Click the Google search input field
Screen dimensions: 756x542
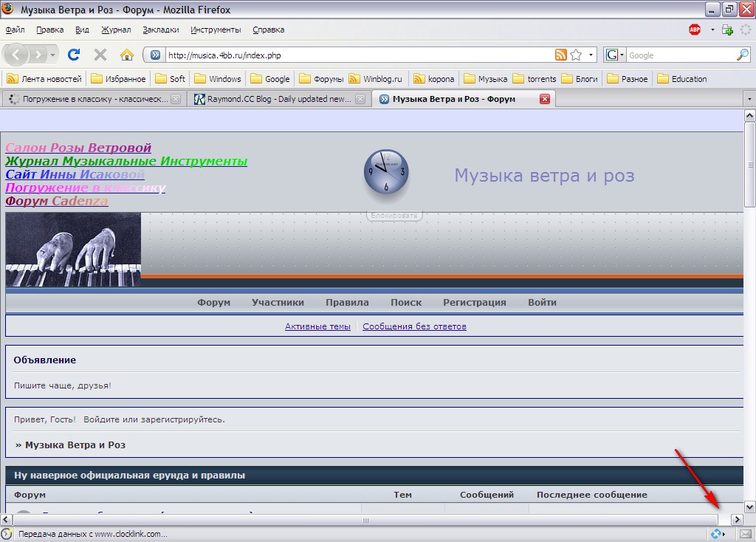pos(681,55)
